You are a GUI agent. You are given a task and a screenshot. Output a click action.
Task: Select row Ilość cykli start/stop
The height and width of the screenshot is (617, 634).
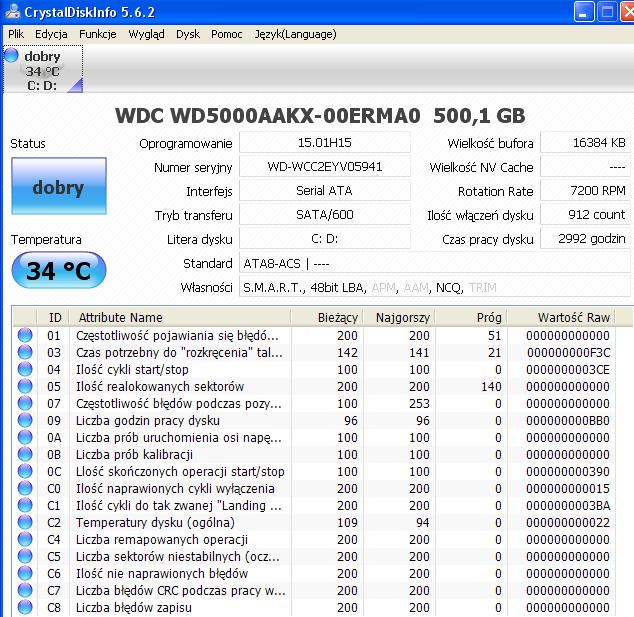click(x=314, y=369)
